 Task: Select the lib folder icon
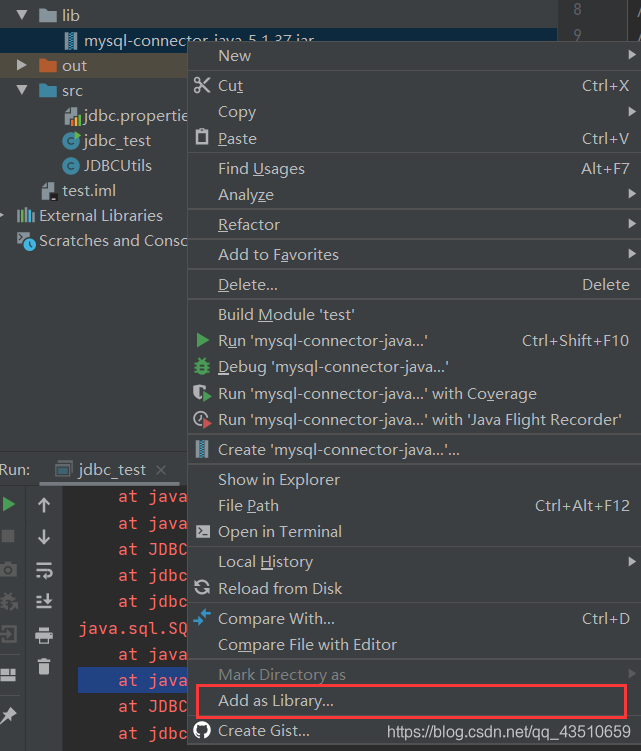pyautogui.click(x=48, y=15)
